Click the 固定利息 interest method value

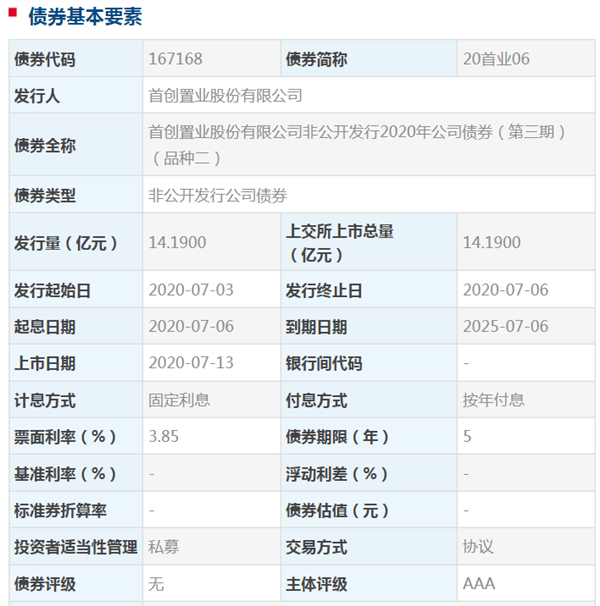tap(179, 400)
